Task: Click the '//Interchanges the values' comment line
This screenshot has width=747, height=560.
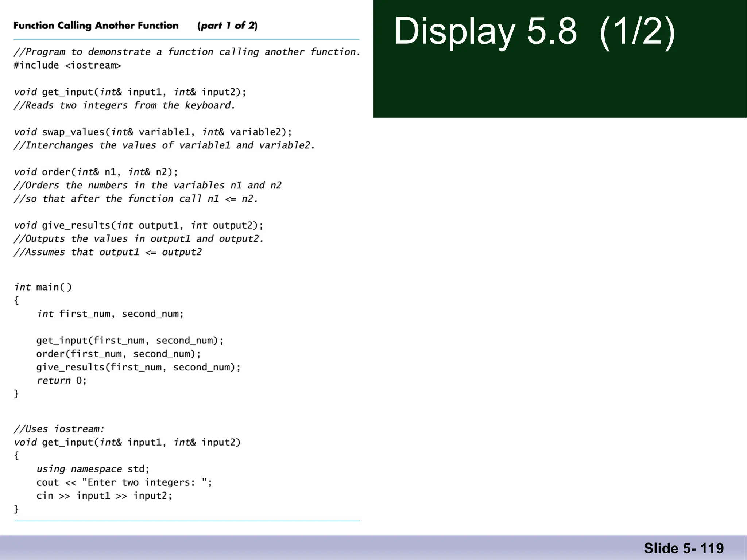Action: [164, 145]
